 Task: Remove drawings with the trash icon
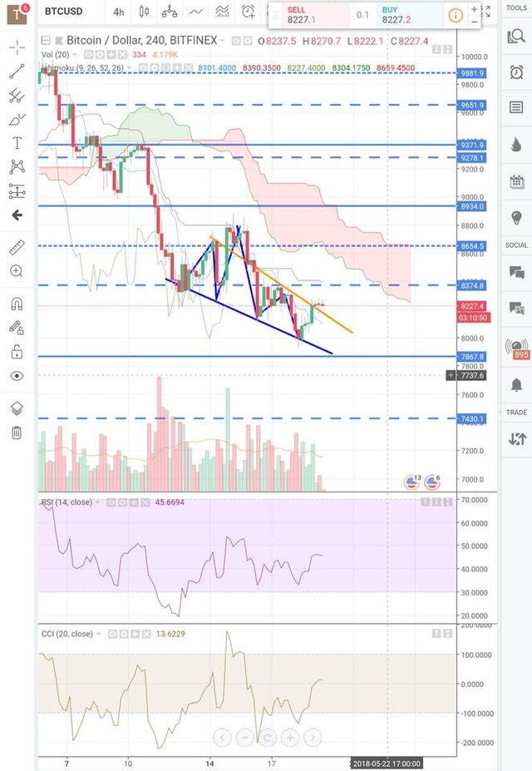point(17,432)
